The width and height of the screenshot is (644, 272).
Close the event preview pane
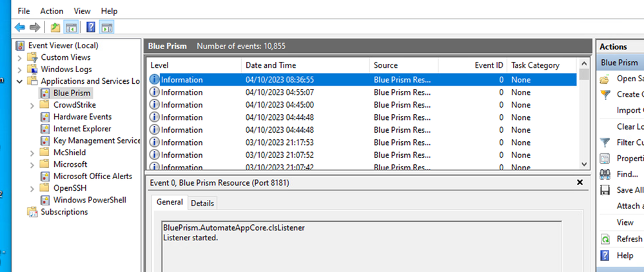tap(580, 182)
